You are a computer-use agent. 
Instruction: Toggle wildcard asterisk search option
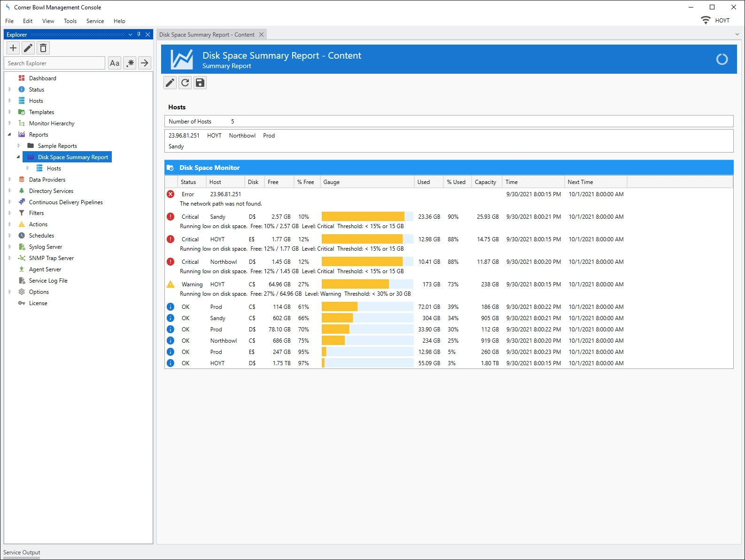coord(130,63)
